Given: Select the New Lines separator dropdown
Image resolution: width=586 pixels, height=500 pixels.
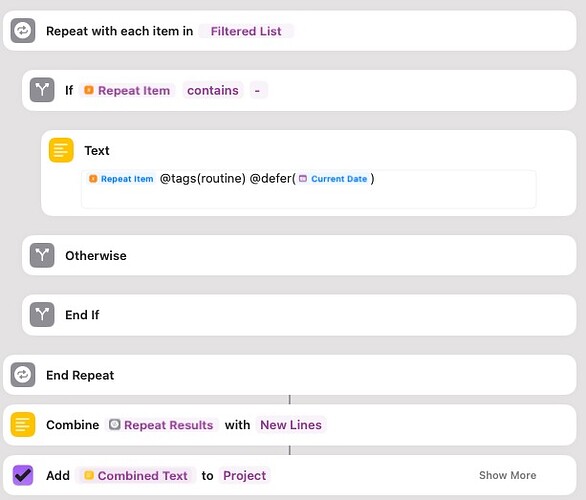Looking at the screenshot, I should [x=291, y=425].
